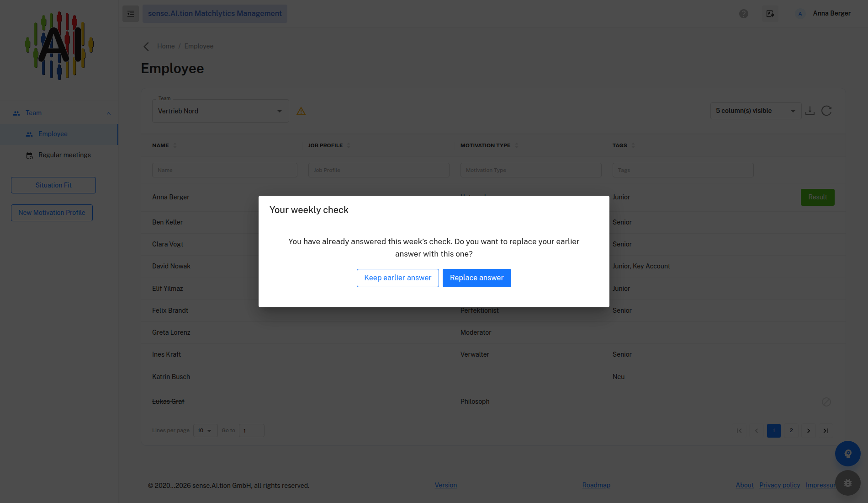Open the help question mark icon
This screenshot has height=503, width=868.
[x=744, y=14]
